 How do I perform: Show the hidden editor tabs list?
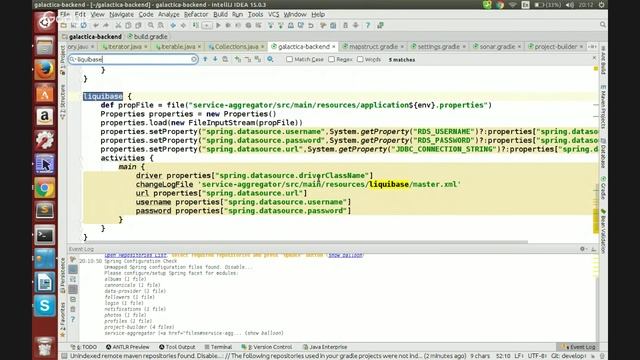click(592, 47)
